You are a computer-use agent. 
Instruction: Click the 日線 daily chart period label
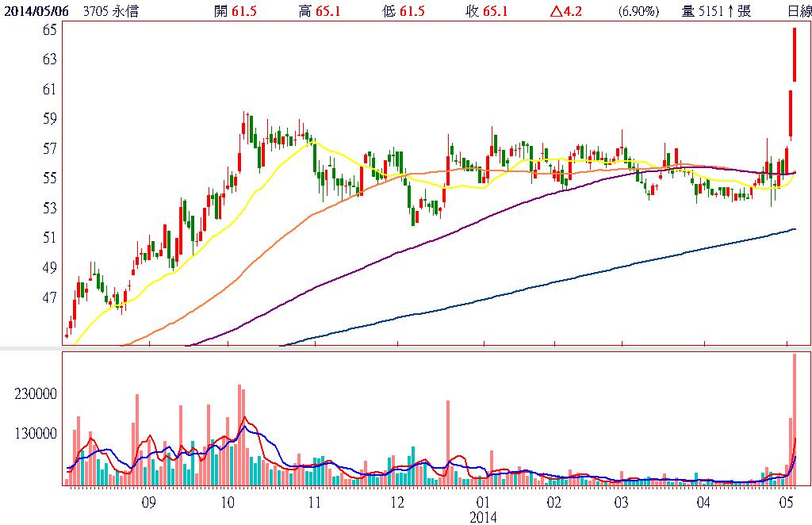click(799, 11)
